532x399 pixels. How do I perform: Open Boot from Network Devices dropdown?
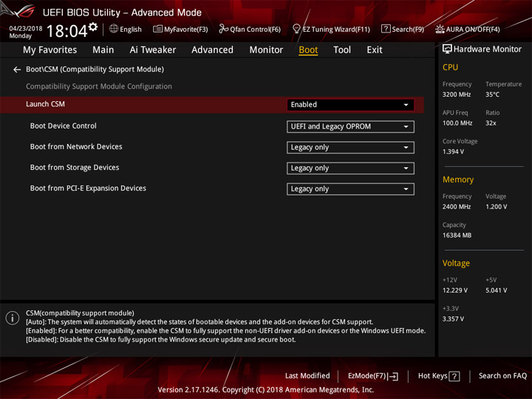(x=350, y=148)
